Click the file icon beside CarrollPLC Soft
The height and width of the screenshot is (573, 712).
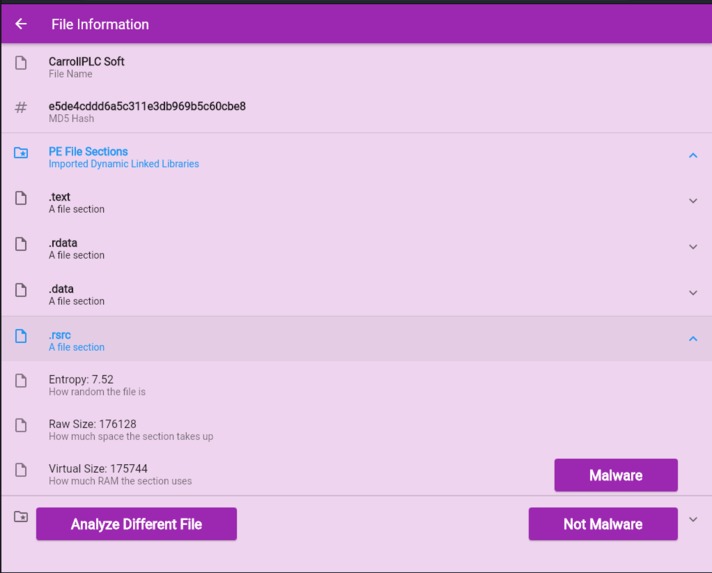point(21,63)
